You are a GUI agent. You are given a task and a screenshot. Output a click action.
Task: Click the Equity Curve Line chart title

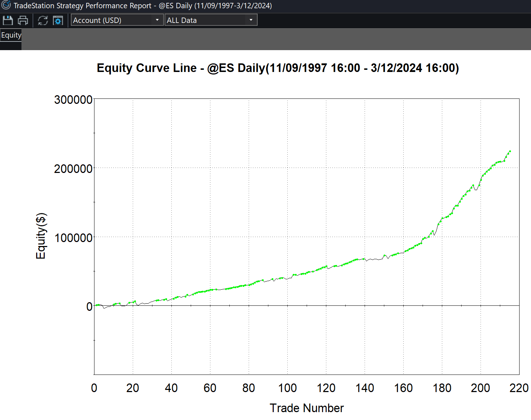coord(278,68)
